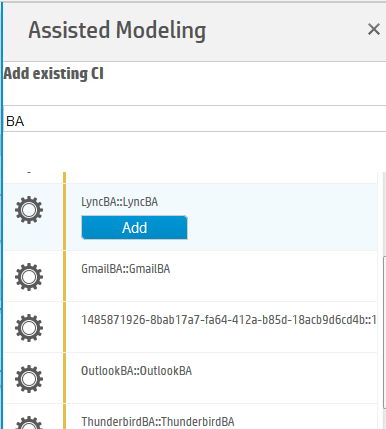Select the LyncBA::LyncBA list entry
386x429 pixels.
[x=119, y=202]
